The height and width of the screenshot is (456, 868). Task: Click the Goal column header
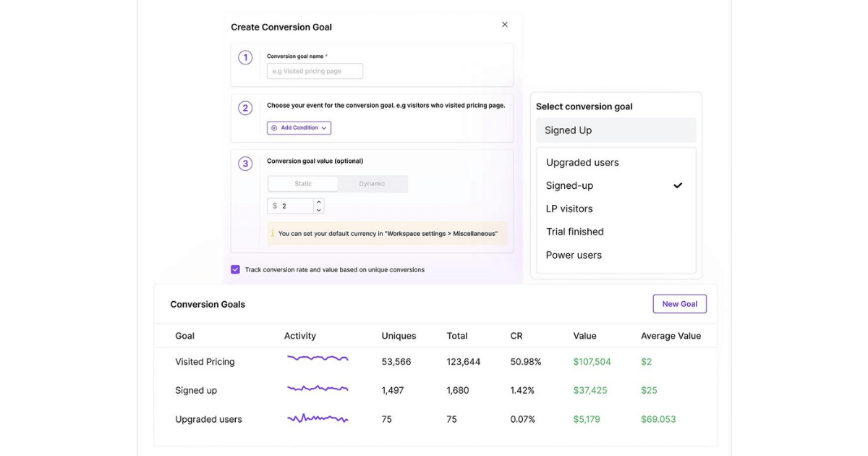click(x=184, y=336)
